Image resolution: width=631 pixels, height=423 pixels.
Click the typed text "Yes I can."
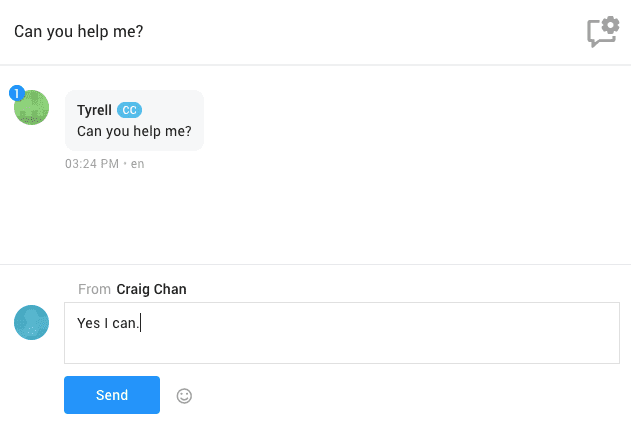click(x=108, y=323)
